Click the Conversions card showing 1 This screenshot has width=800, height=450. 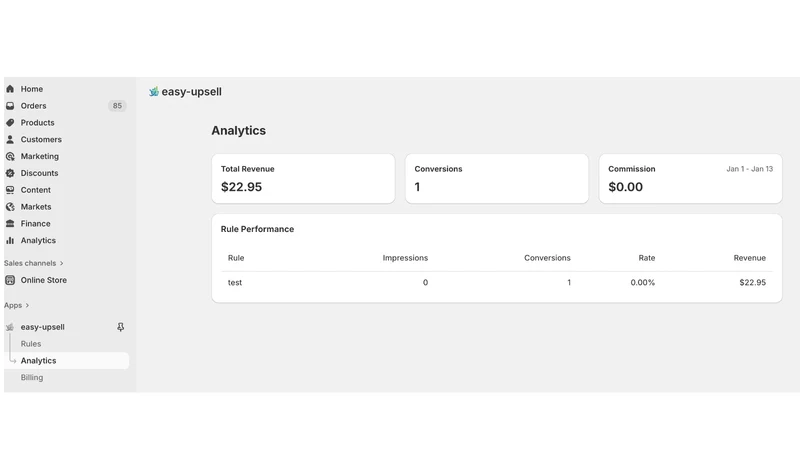tap(497, 179)
